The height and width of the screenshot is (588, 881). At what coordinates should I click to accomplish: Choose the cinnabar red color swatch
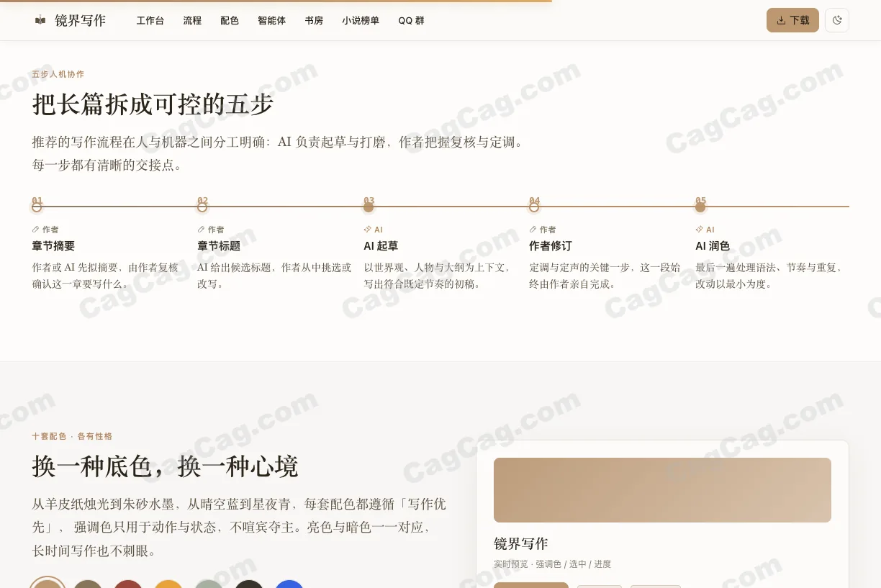click(128, 584)
